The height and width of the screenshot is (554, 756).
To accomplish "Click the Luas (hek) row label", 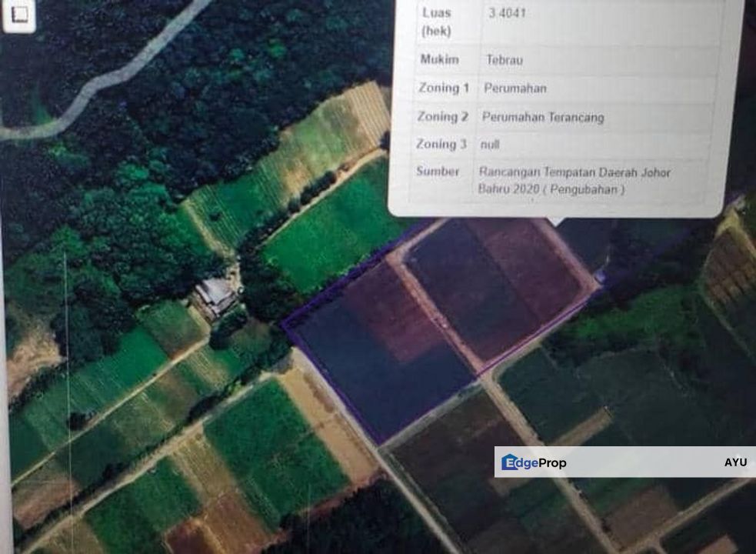I will pyautogui.click(x=436, y=22).
